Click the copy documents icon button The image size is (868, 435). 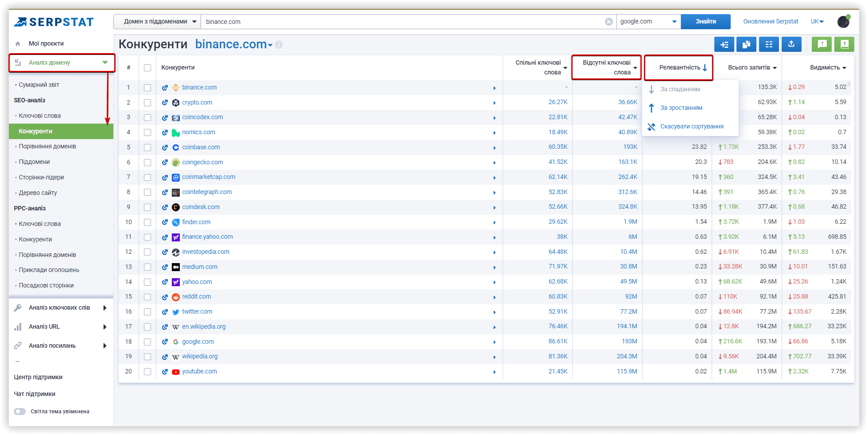tap(746, 44)
